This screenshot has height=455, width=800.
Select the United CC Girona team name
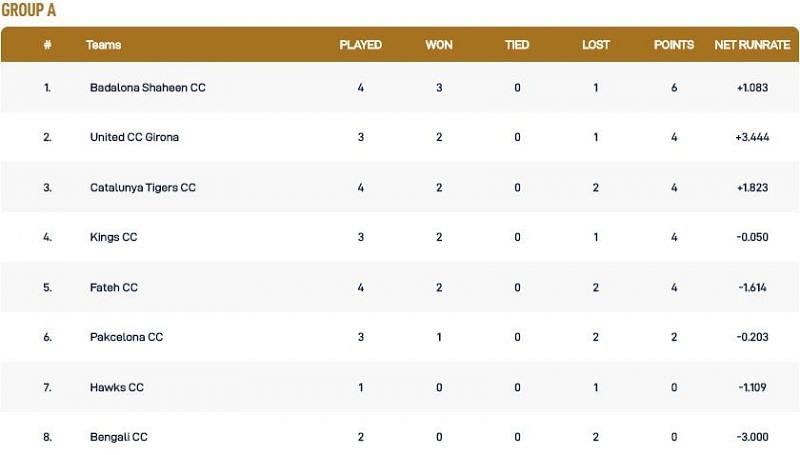point(134,137)
